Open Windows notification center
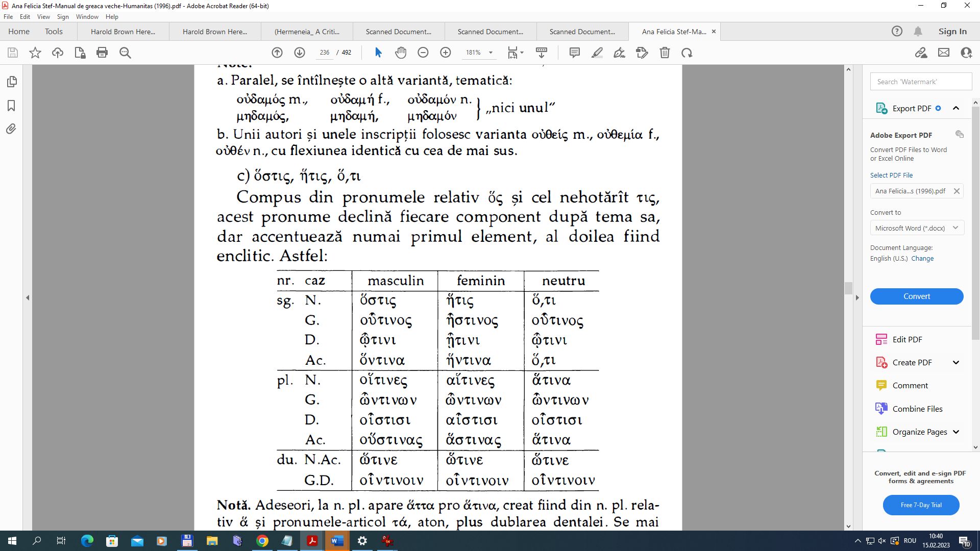This screenshot has width=980, height=551. [x=964, y=541]
